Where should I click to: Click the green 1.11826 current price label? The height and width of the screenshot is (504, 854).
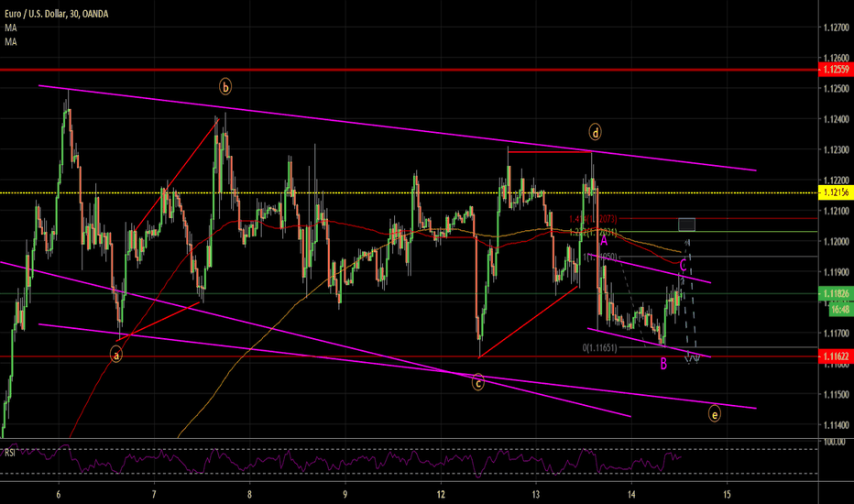point(836,293)
